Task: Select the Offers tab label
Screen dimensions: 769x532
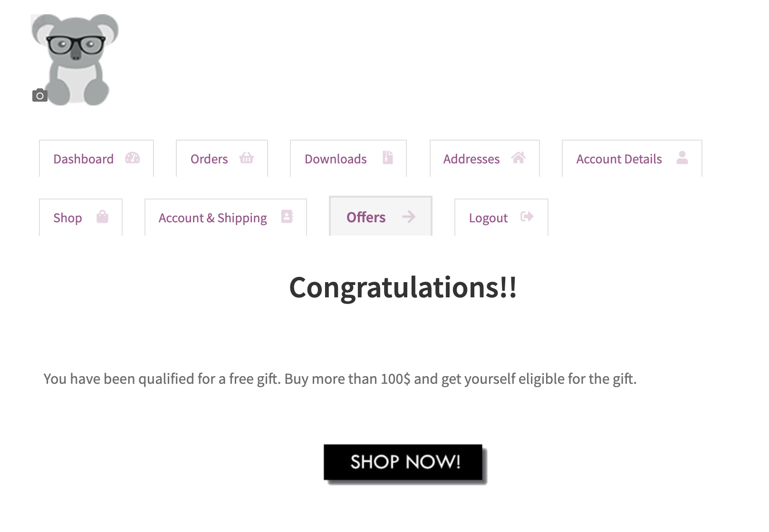Action: [366, 218]
